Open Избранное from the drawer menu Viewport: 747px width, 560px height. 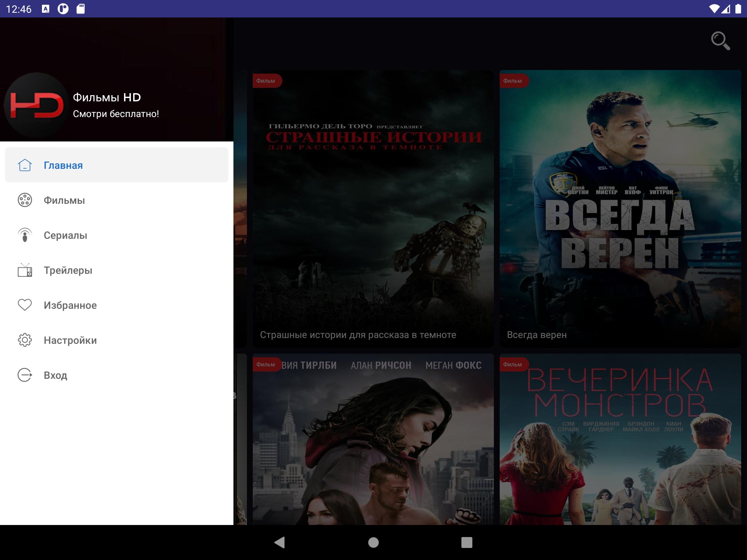[117, 305]
